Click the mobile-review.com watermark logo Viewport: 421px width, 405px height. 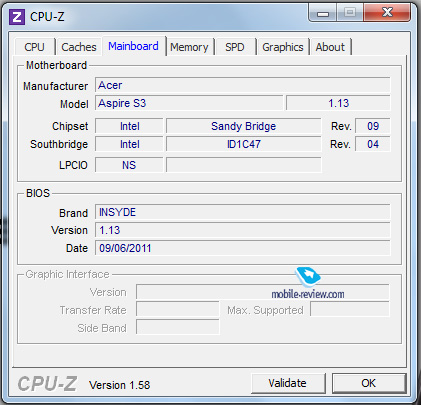point(308,284)
